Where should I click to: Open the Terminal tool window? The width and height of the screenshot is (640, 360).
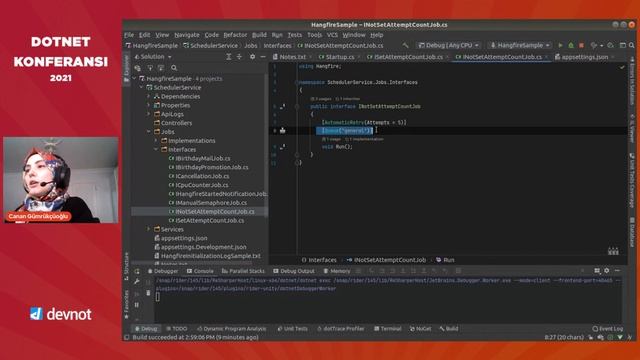(x=388, y=329)
